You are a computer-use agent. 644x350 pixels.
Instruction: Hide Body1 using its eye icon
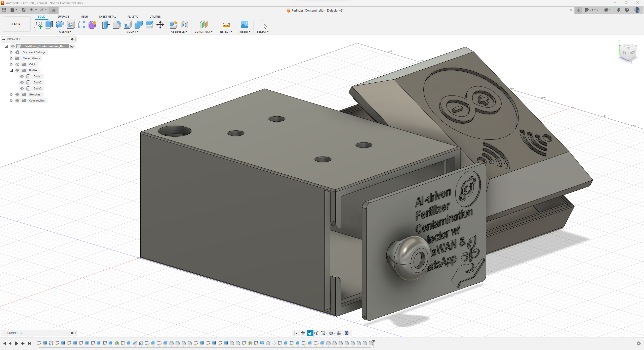[22, 76]
